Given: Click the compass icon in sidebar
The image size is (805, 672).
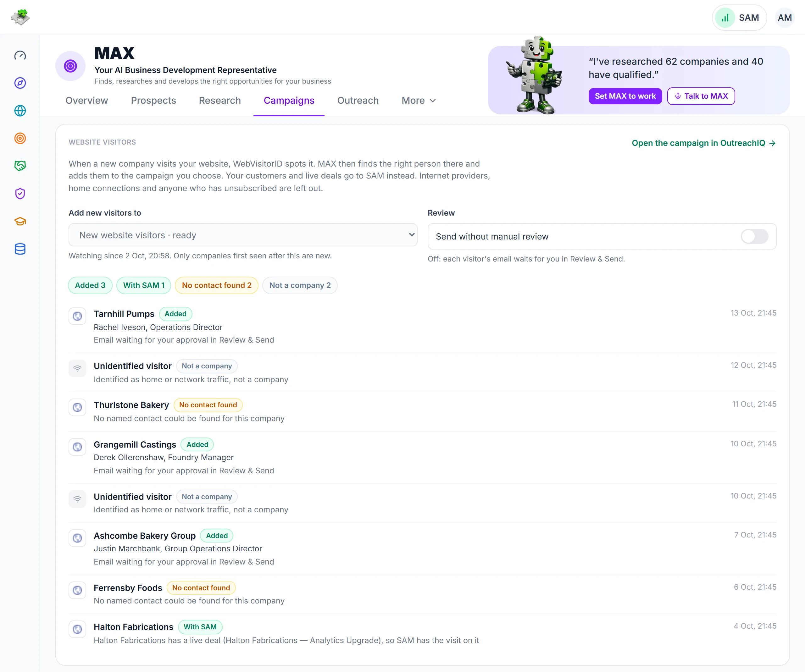Looking at the screenshot, I should [20, 83].
